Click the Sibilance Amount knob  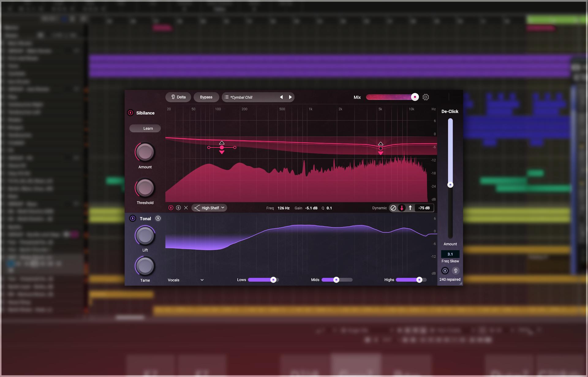145,152
